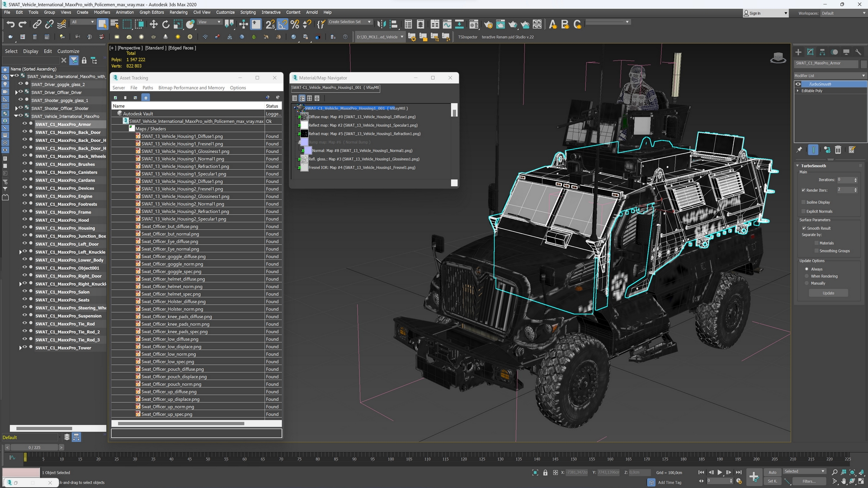Open the Graph Editors menu
Screen dimensions: 868x488
(x=151, y=12)
